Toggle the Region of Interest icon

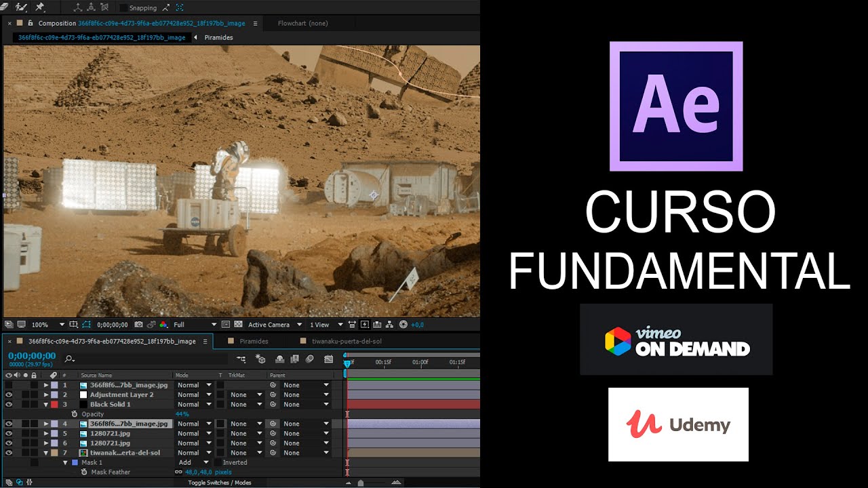tap(226, 325)
